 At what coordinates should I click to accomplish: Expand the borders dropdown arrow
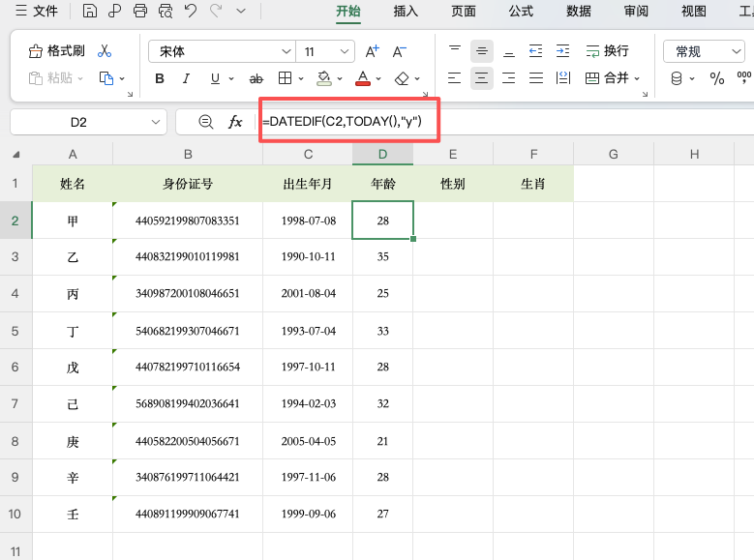(x=301, y=79)
